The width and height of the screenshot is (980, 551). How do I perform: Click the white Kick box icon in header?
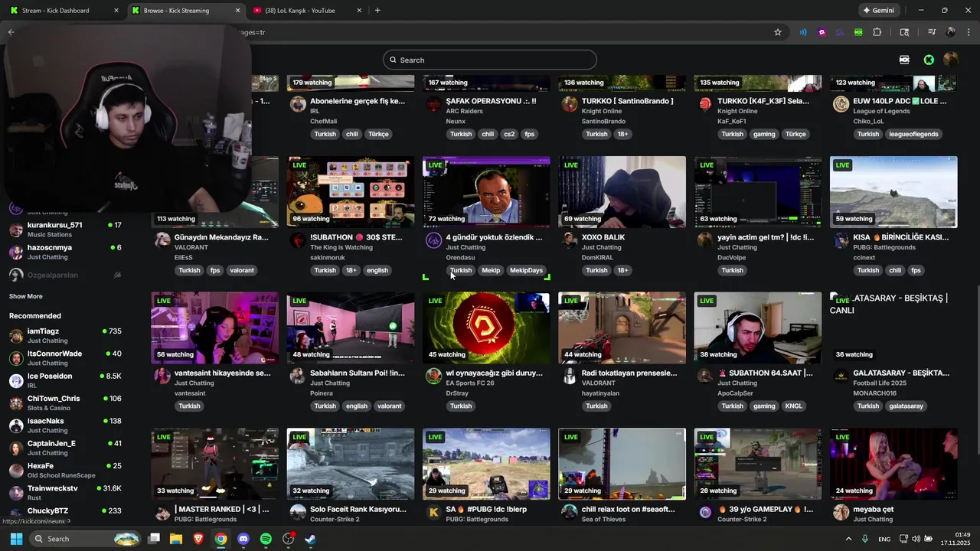point(904,60)
